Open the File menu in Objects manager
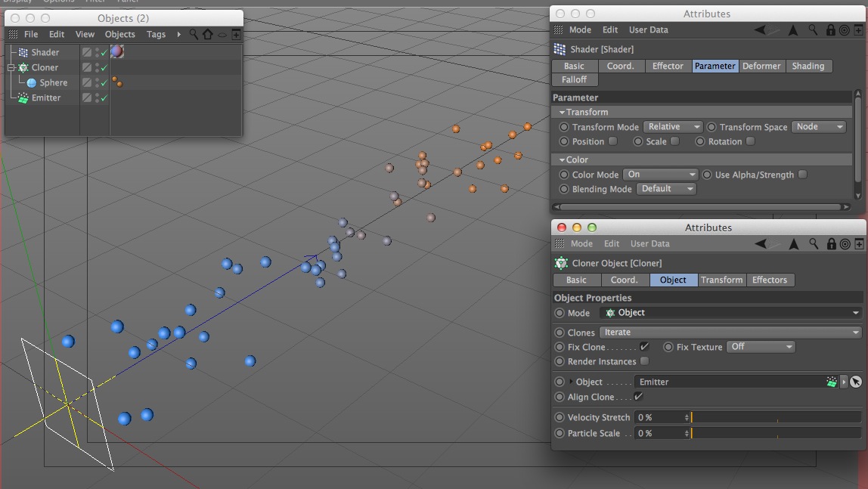This screenshot has height=489, width=868. (x=31, y=34)
